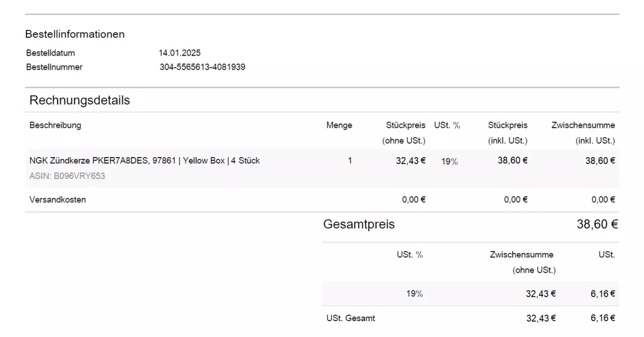
Task: Click the Stückpreis (ohne USt.) column header
Action: coord(404,133)
